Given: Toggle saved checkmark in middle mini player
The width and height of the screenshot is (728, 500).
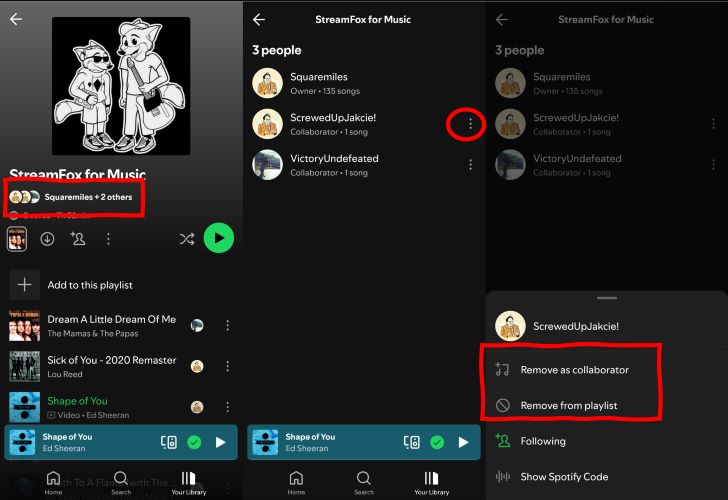Looking at the screenshot, I should pyautogui.click(x=437, y=442).
